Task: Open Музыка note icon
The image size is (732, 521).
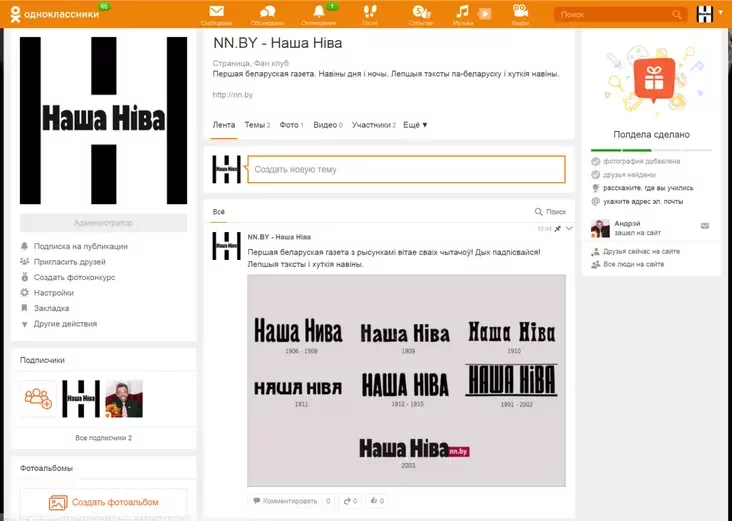Action: [x=463, y=13]
